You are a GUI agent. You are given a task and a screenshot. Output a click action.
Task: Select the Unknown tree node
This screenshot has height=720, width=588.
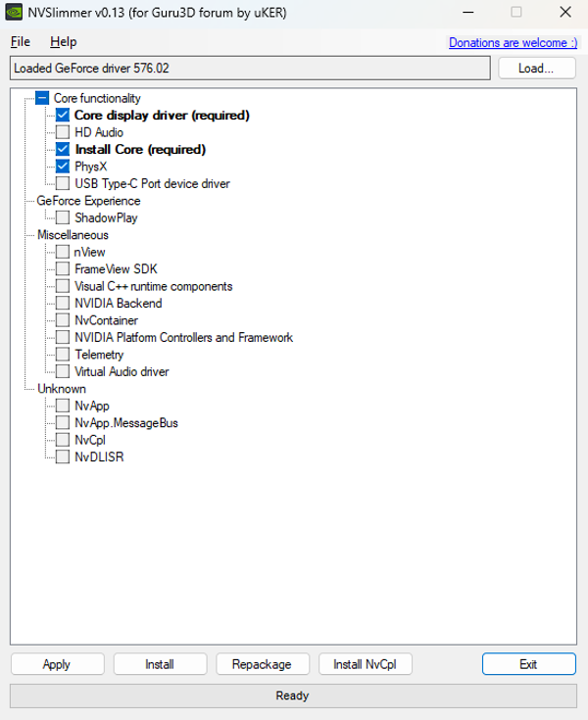click(62, 389)
